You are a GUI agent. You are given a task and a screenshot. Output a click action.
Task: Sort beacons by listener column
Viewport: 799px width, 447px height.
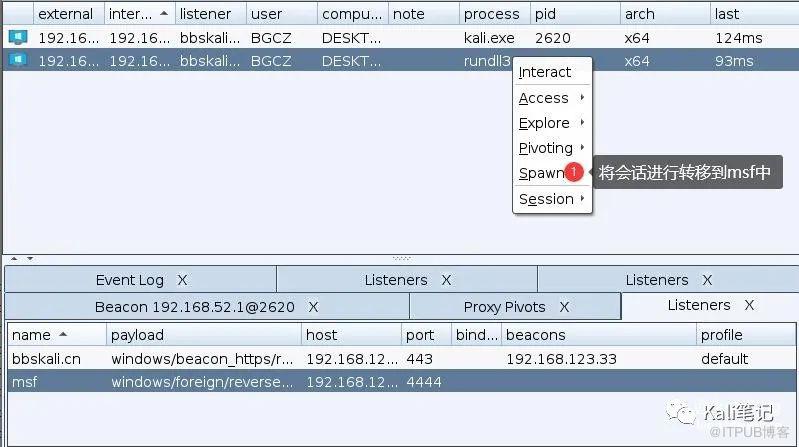pyautogui.click(x=211, y=14)
